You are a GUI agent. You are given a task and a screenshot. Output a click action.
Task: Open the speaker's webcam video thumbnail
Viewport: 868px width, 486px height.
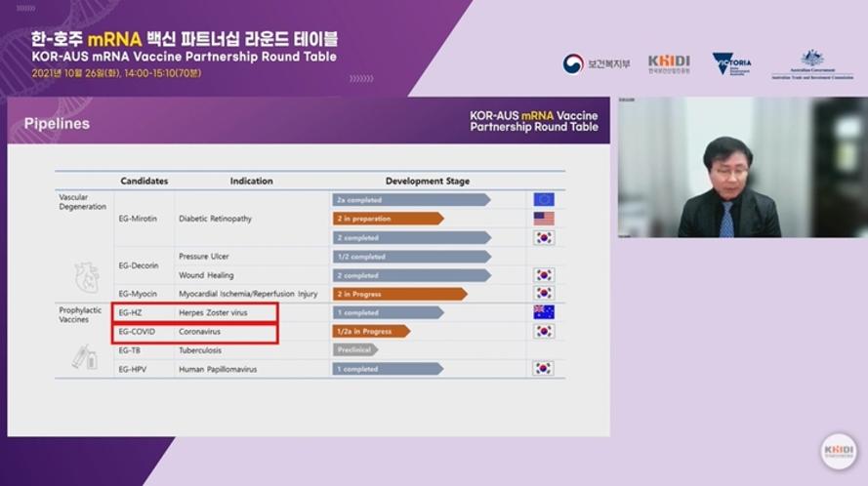tap(740, 167)
